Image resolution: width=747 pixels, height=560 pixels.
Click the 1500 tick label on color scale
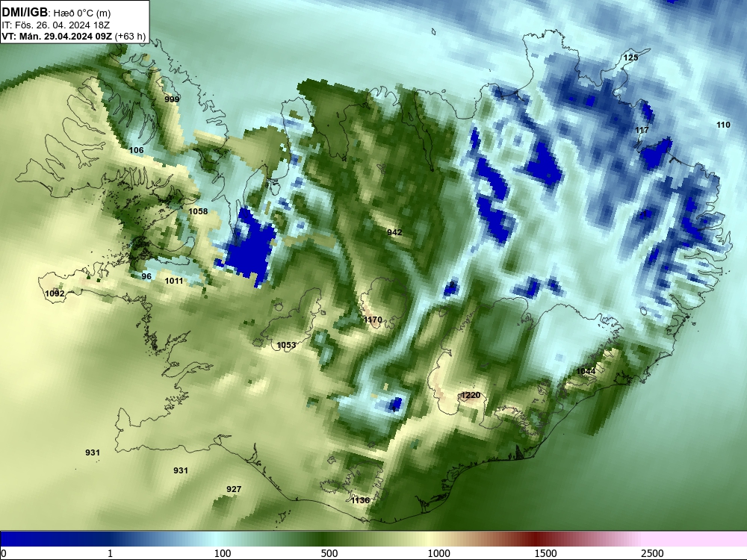545,553
